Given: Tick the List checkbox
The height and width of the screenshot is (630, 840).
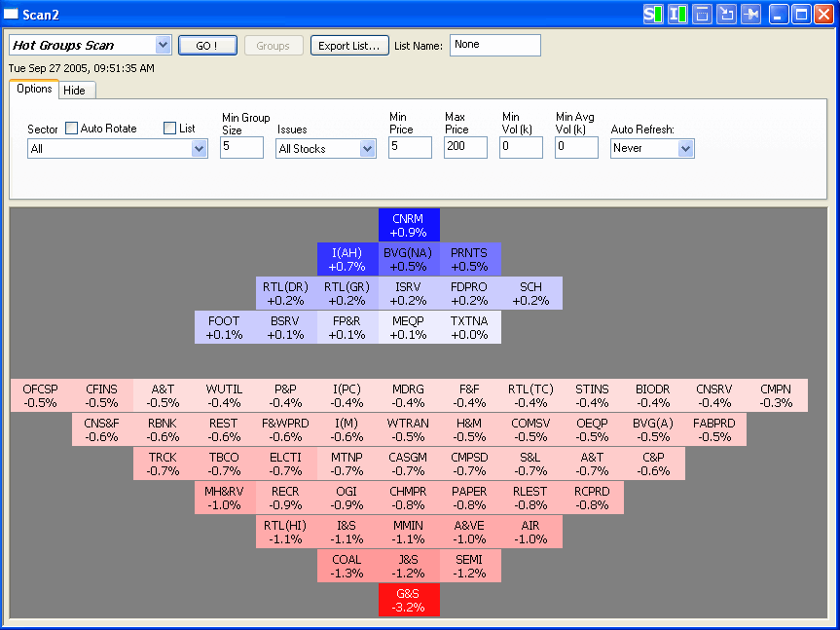Looking at the screenshot, I should 170,129.
